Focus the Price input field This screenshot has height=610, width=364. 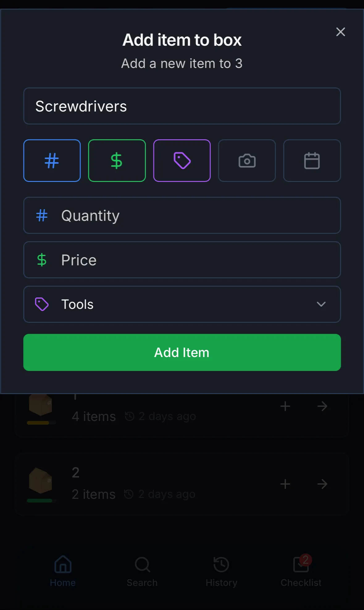point(198,260)
